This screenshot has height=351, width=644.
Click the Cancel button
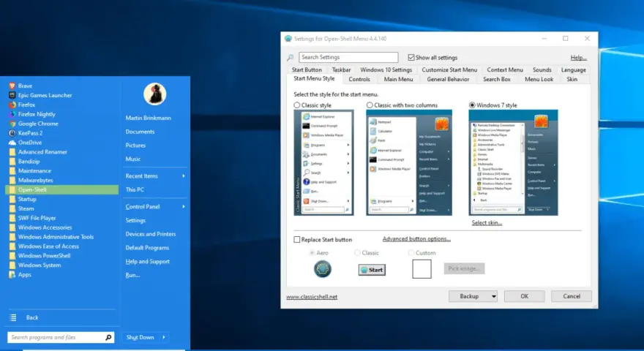572,296
